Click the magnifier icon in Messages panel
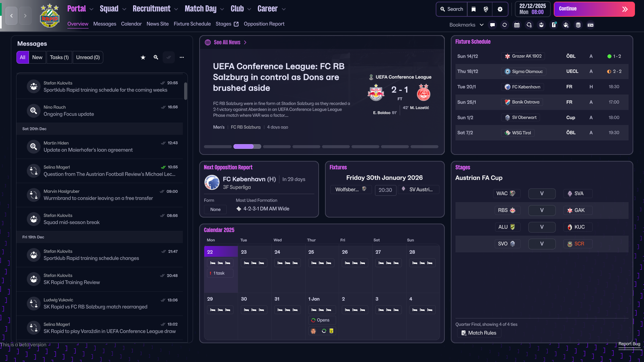Viewport: 644px width, 362px height. click(x=156, y=57)
